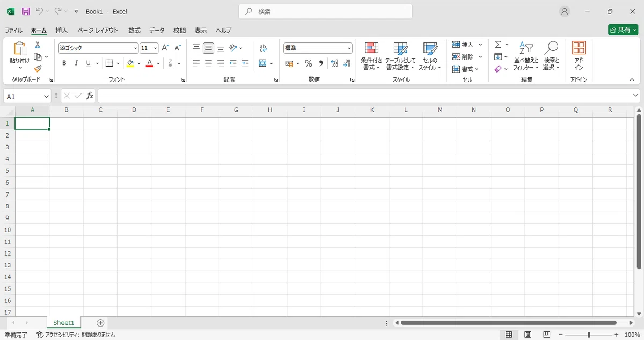
Task: Click the Copy icon in clipboard group
Action: [x=38, y=57]
